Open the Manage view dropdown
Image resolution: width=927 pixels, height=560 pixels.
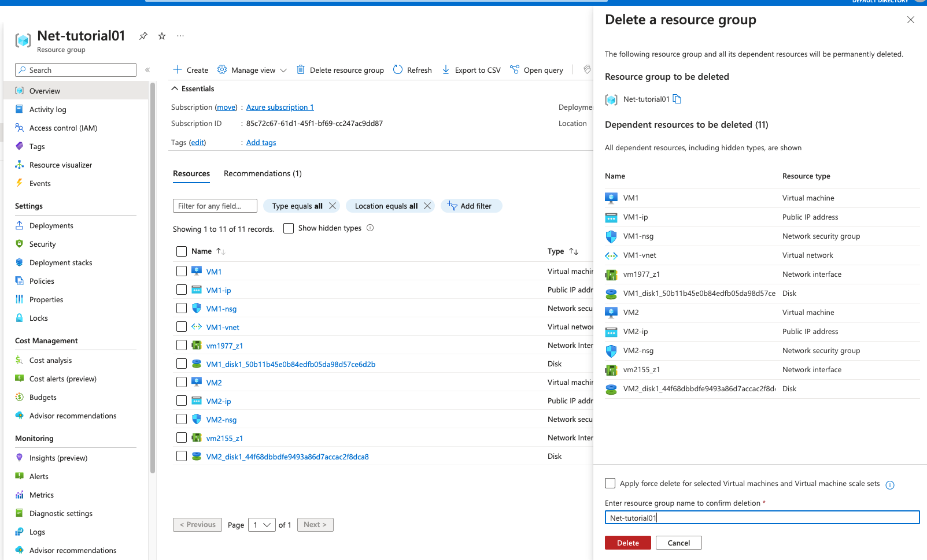(252, 70)
